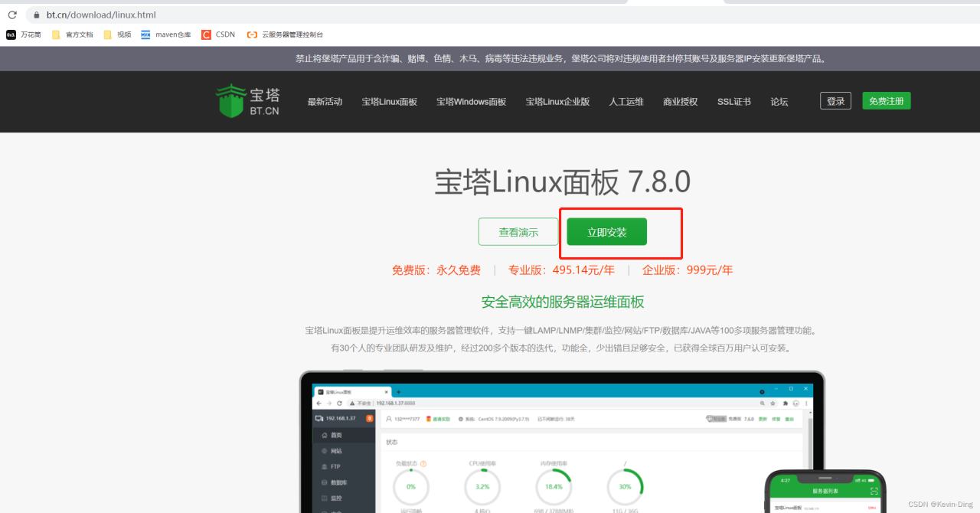
Task: Reload the current page
Action: tap(11, 15)
